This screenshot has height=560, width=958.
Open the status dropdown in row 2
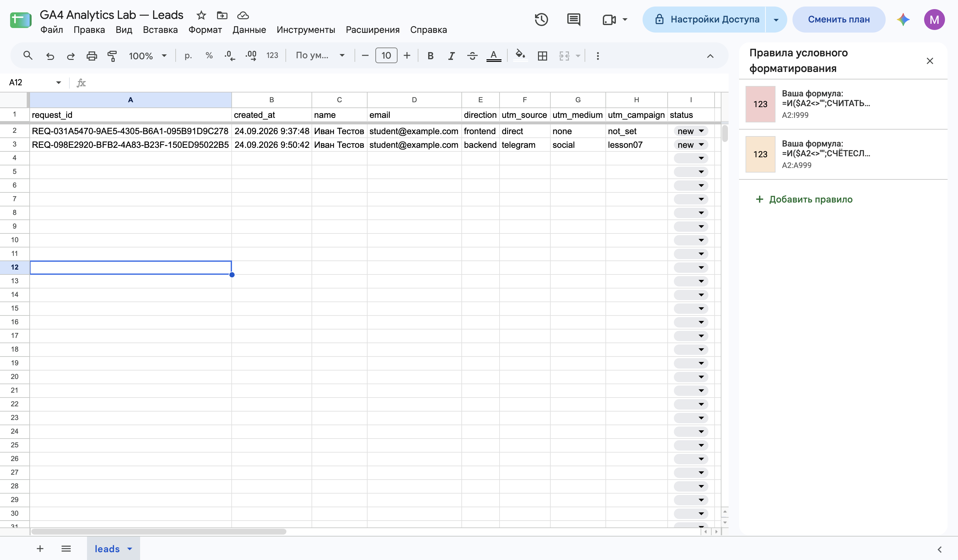point(701,131)
